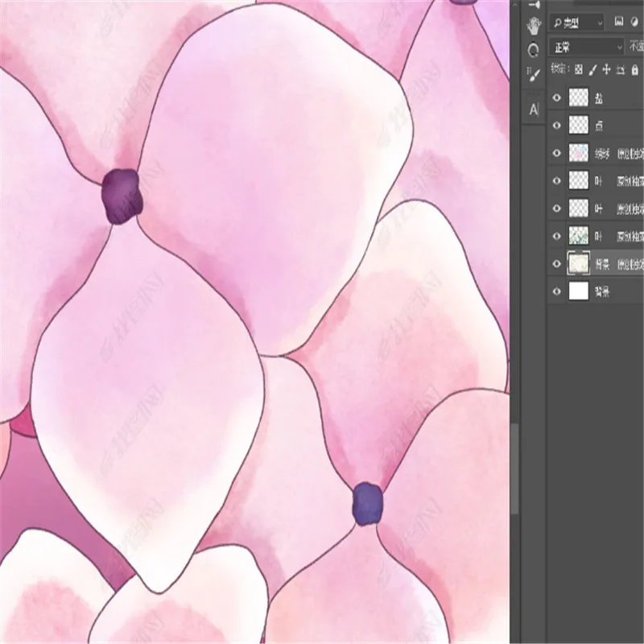Toggle lock position move icon
Viewport: 644px width, 644px height.
pyautogui.click(x=606, y=69)
